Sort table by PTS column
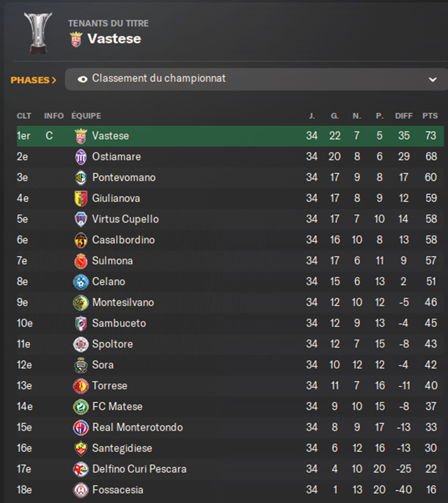The width and height of the screenshot is (448, 503). coord(430,116)
